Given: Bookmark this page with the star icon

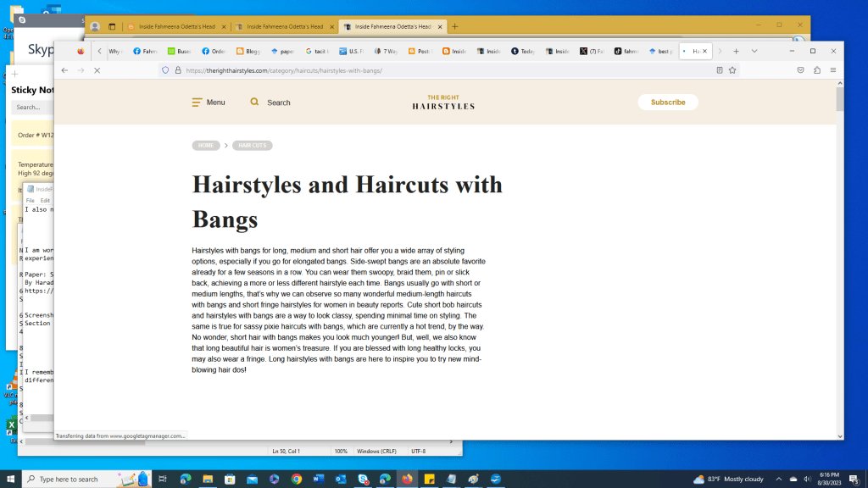Looking at the screenshot, I should click(x=732, y=70).
